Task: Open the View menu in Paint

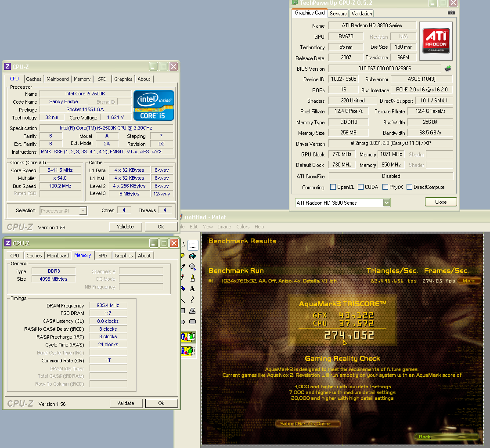Action: pos(208,227)
